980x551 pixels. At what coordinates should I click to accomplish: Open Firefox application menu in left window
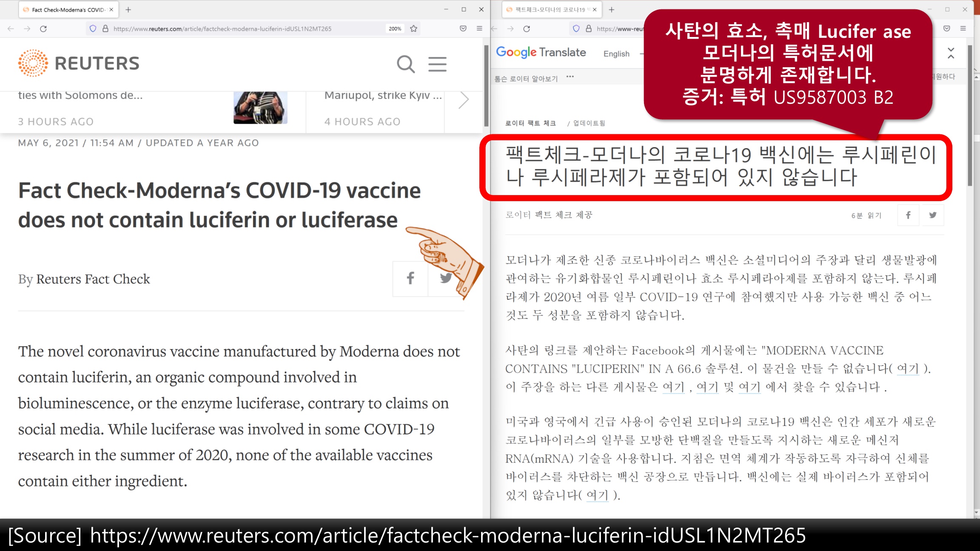[x=479, y=28]
